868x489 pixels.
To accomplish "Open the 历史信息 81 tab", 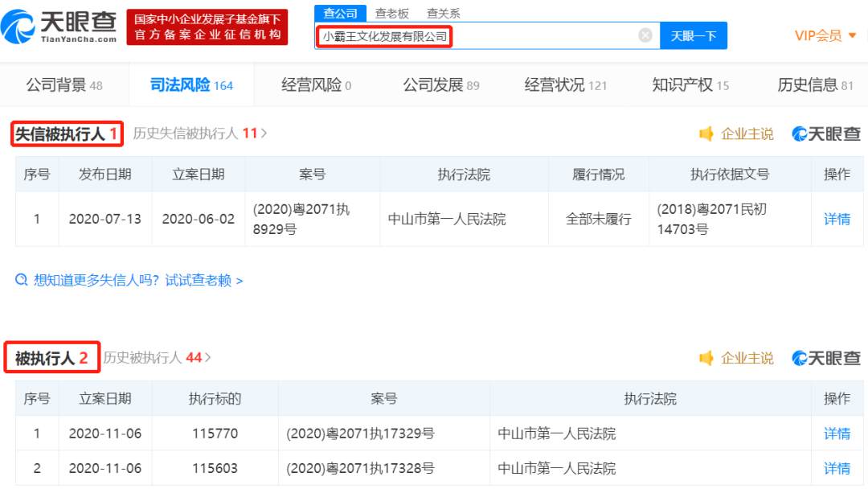I will point(816,84).
